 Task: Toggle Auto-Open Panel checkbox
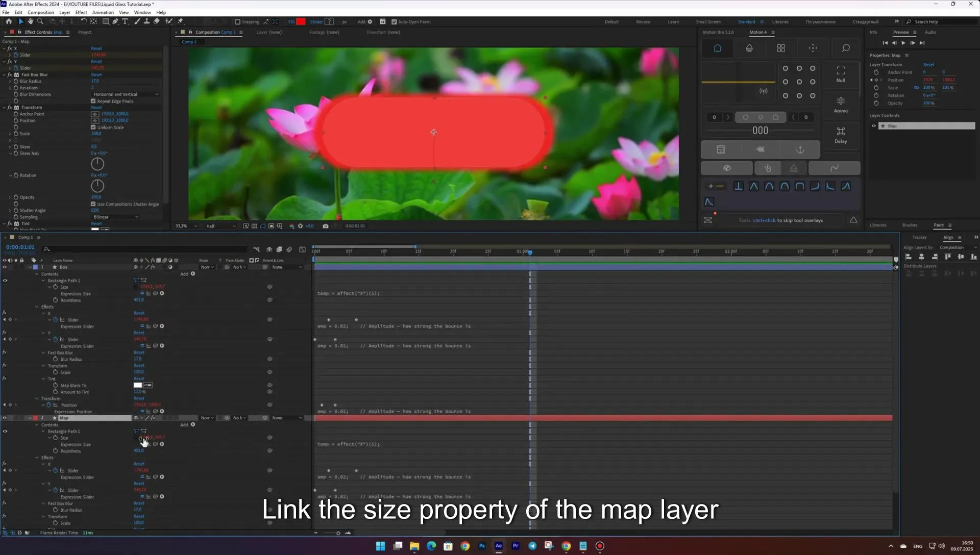point(394,22)
